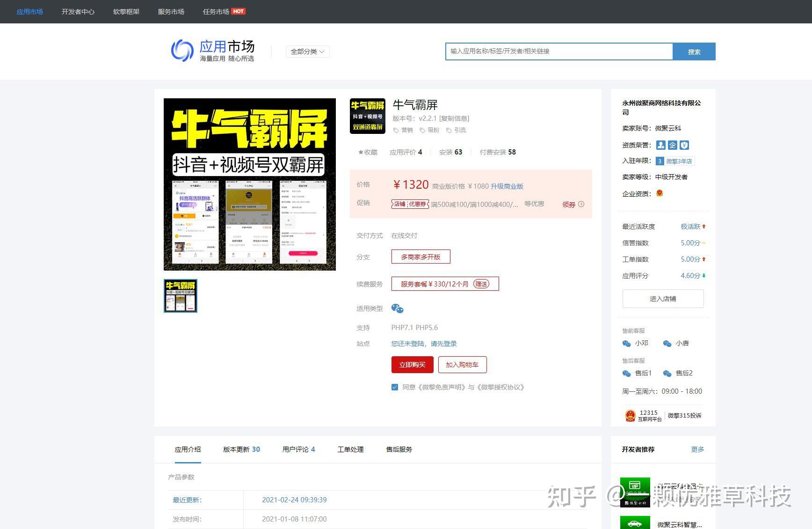Screen dimensions: 812x529
Task: Click the circled arrow next to 领券
Action: click(581, 204)
